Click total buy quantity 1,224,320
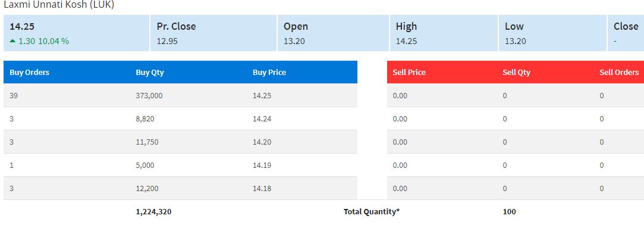This screenshot has width=644, height=228. click(x=153, y=212)
